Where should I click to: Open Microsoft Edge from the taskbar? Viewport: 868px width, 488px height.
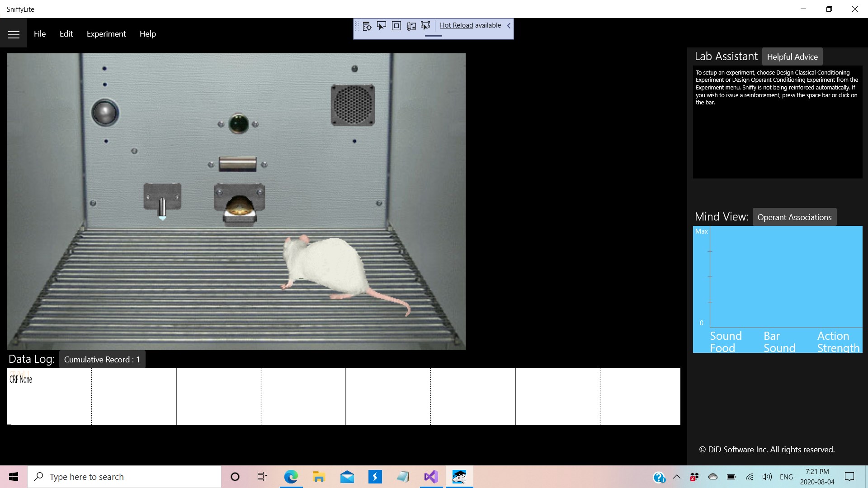pos(291,477)
